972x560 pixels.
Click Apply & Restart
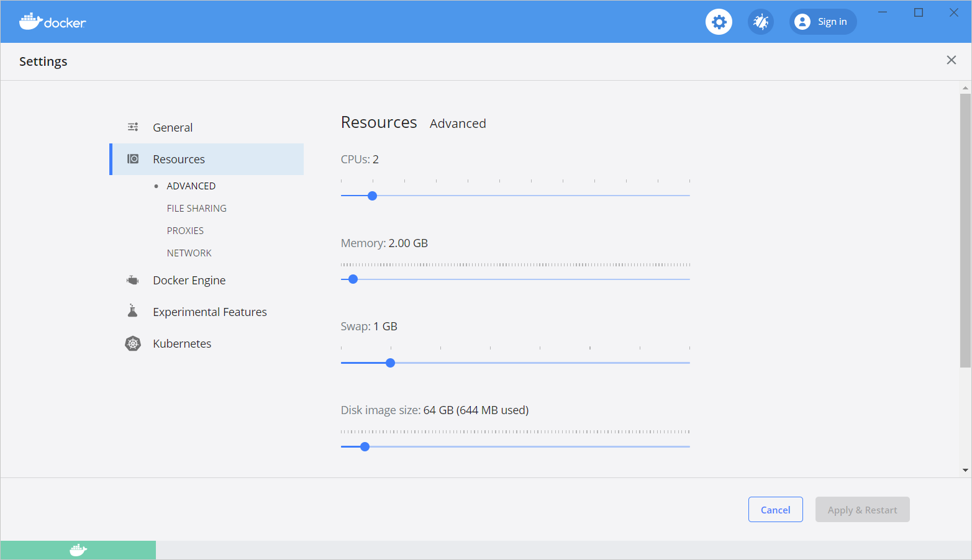[x=862, y=509]
